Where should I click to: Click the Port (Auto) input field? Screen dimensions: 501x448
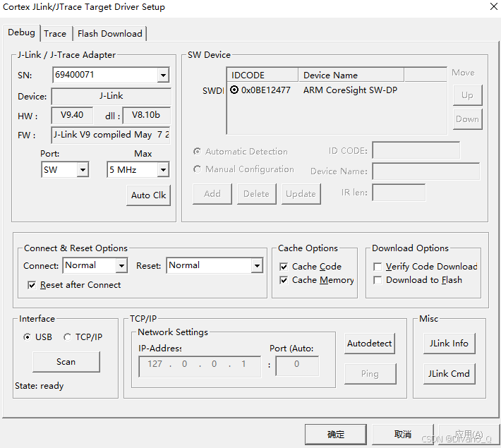[x=297, y=366]
